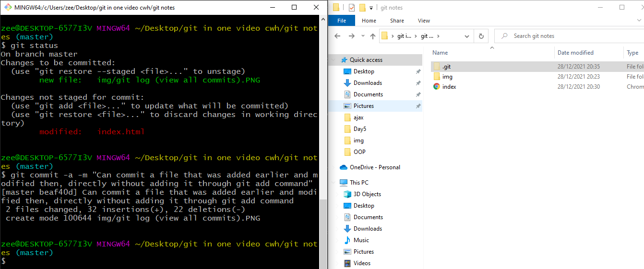Open Videos under This PC
Image resolution: width=644 pixels, height=269 pixels.
click(362, 263)
